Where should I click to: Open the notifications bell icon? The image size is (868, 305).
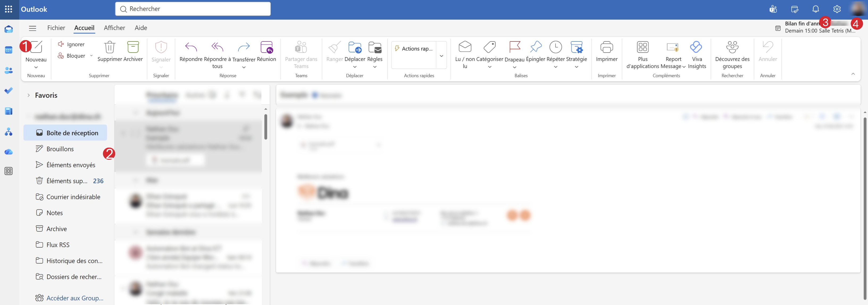coord(815,9)
